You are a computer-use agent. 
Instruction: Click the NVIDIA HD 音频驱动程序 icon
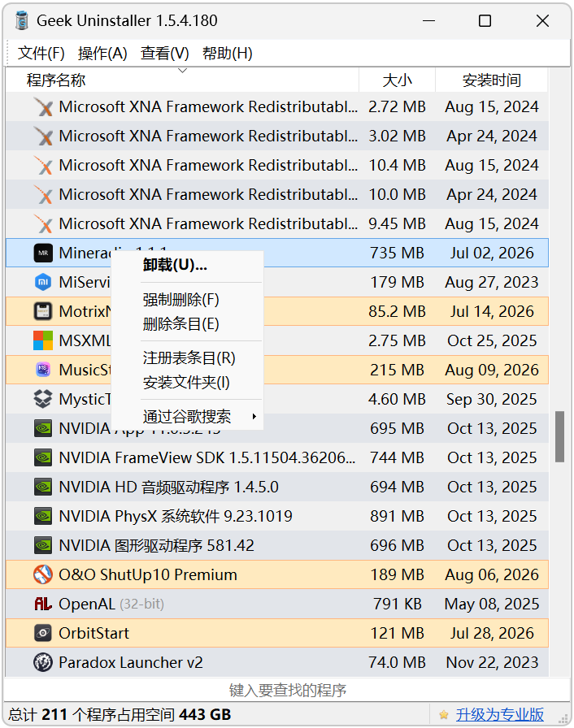(x=43, y=487)
